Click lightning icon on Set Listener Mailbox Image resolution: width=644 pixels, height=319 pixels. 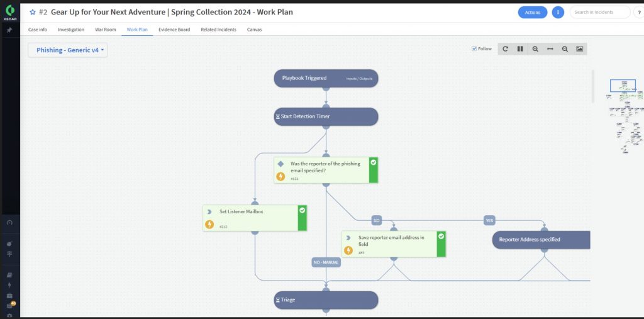point(209,225)
